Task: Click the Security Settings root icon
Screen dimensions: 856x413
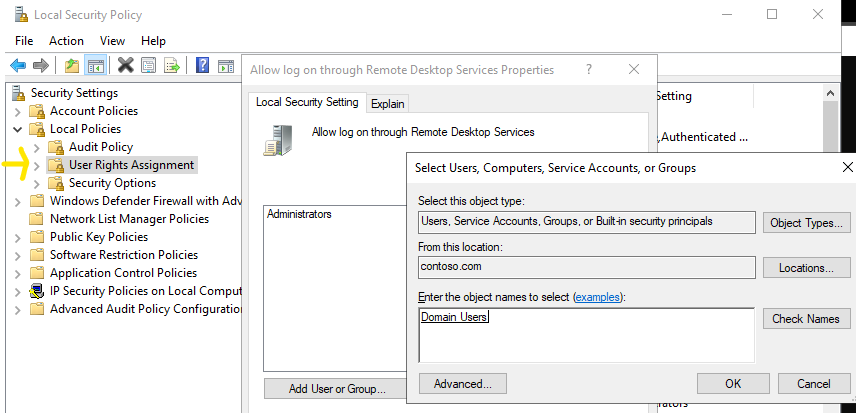Action: [x=19, y=93]
